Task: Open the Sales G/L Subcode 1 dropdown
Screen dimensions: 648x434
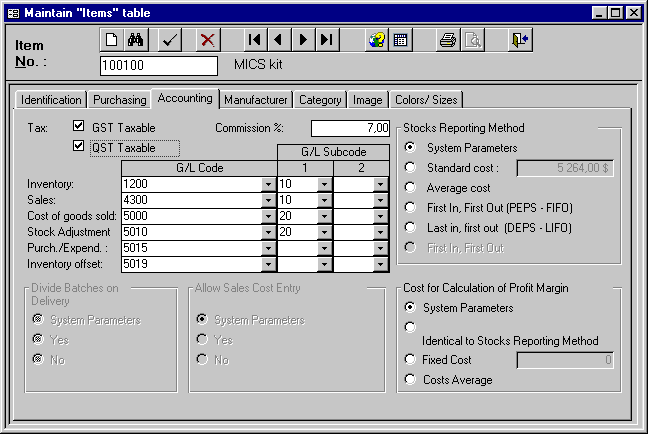Action: pos(325,200)
